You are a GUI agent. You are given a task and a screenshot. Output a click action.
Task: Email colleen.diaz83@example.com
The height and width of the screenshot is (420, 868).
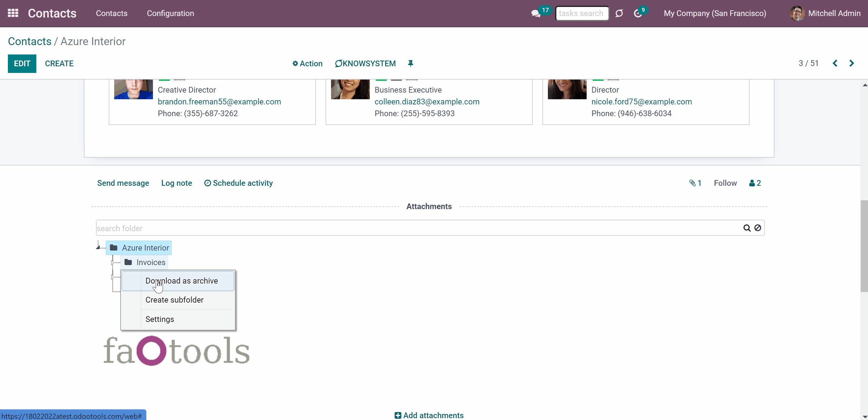(x=427, y=102)
